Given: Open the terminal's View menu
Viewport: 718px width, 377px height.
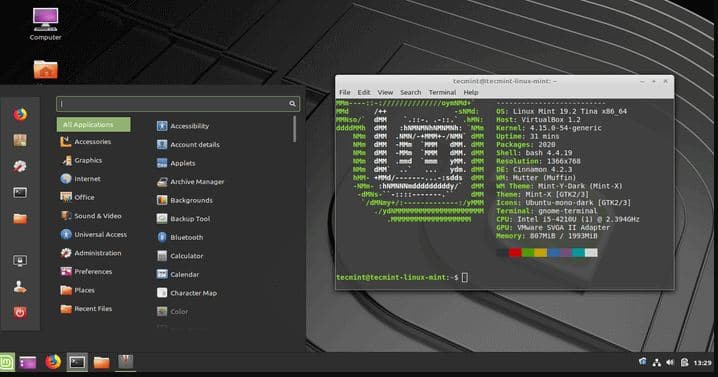Looking at the screenshot, I should coord(385,92).
